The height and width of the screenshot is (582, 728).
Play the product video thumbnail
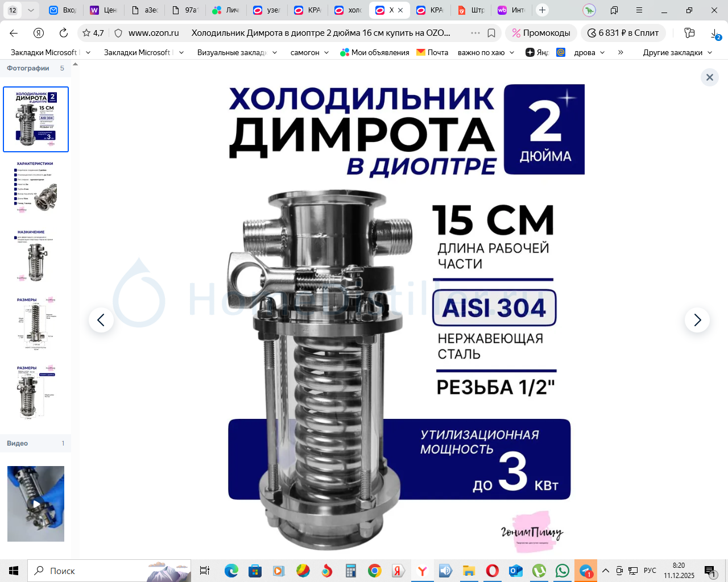coord(36,504)
